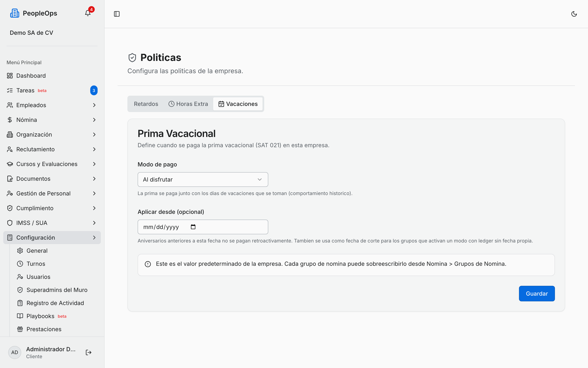
Task: Expand the Cumplimiento submenu chevron
Action: click(94, 208)
